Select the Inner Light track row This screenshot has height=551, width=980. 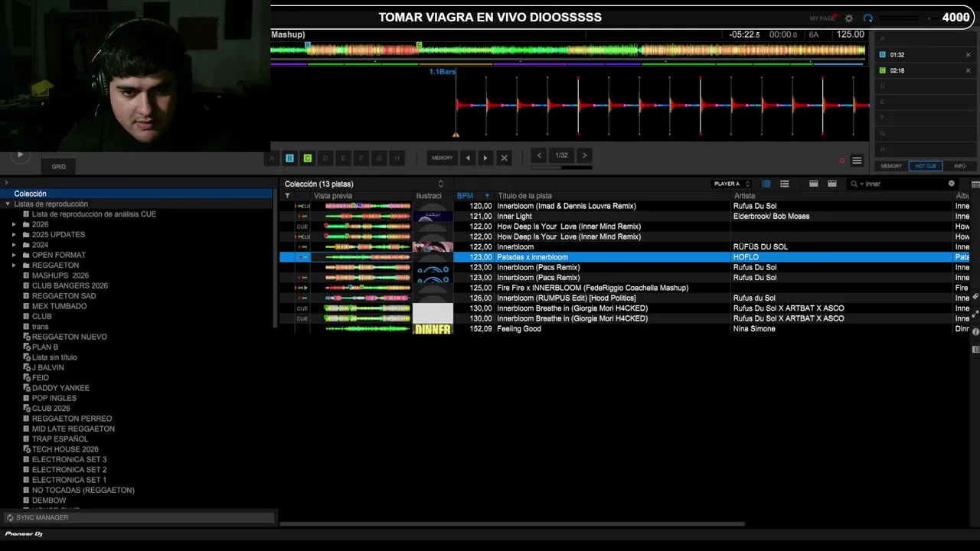pos(626,217)
